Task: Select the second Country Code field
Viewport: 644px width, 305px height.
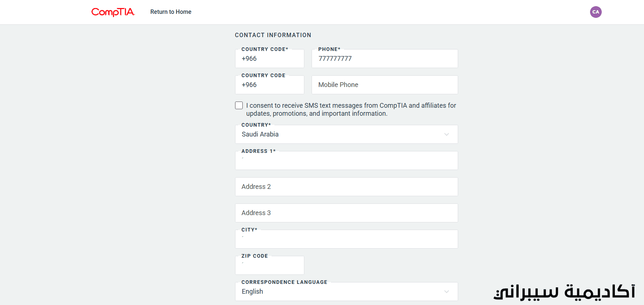Action: (x=269, y=85)
